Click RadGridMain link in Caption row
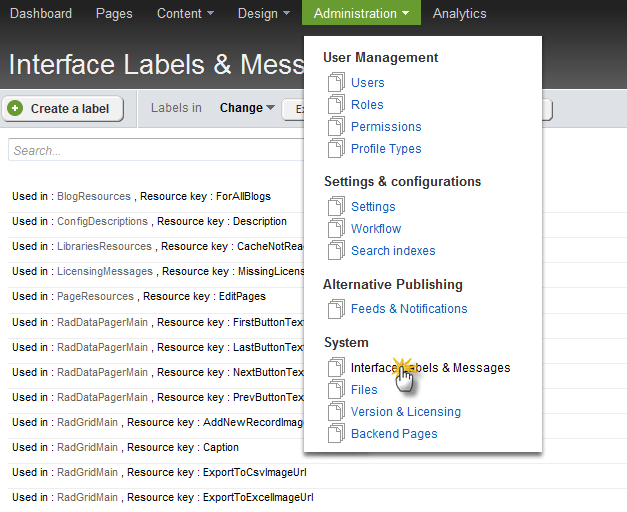The width and height of the screenshot is (627, 512). pyautogui.click(x=87, y=447)
